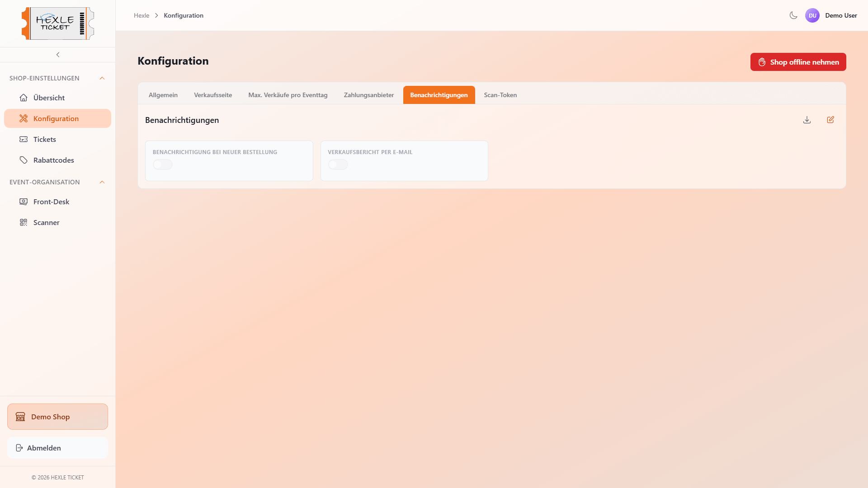Click the download icon in Benachrichtigungen panel
The width and height of the screenshot is (868, 488).
pyautogui.click(x=807, y=120)
